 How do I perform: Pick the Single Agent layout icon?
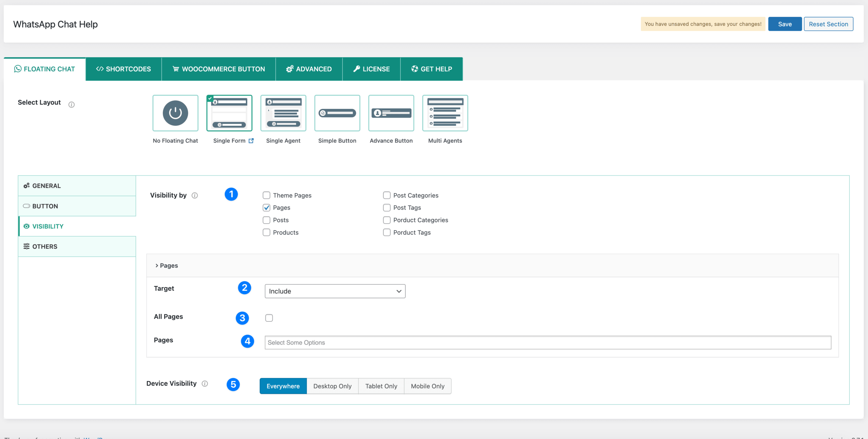[x=283, y=113]
